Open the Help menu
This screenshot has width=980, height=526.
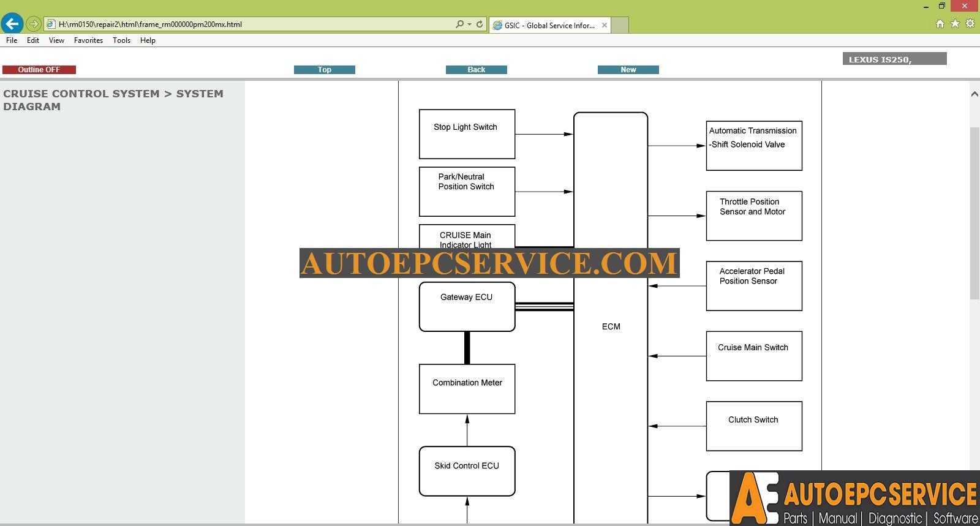click(148, 40)
